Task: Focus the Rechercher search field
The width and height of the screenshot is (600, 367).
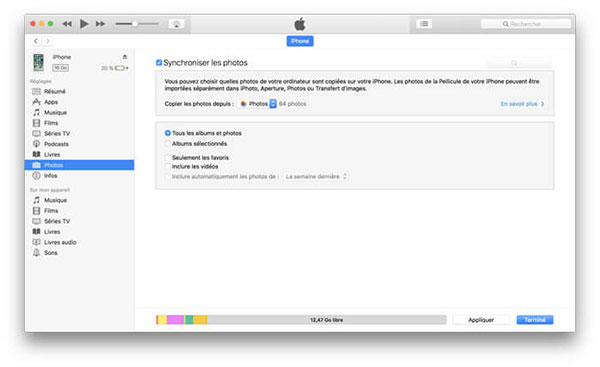Action: [526, 24]
